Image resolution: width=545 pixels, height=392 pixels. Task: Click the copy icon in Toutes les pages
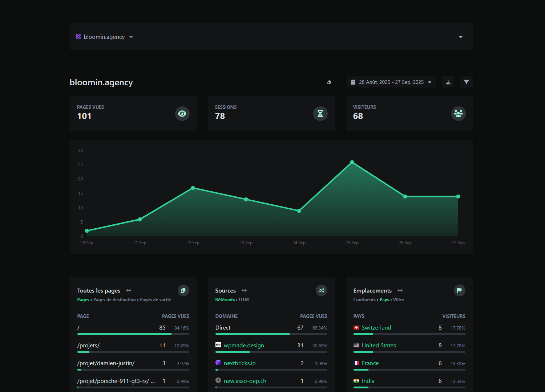click(183, 290)
